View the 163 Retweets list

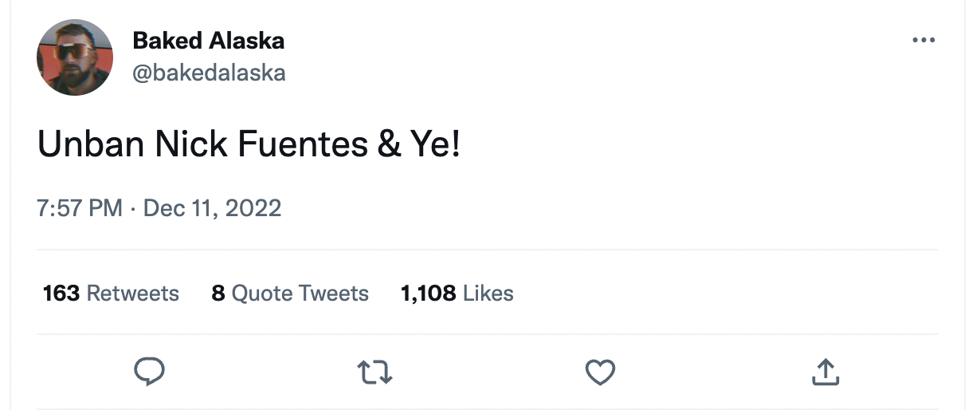click(111, 294)
